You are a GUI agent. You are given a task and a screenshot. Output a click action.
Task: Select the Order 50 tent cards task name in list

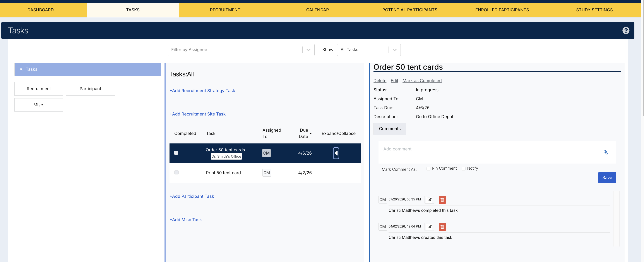tap(225, 150)
